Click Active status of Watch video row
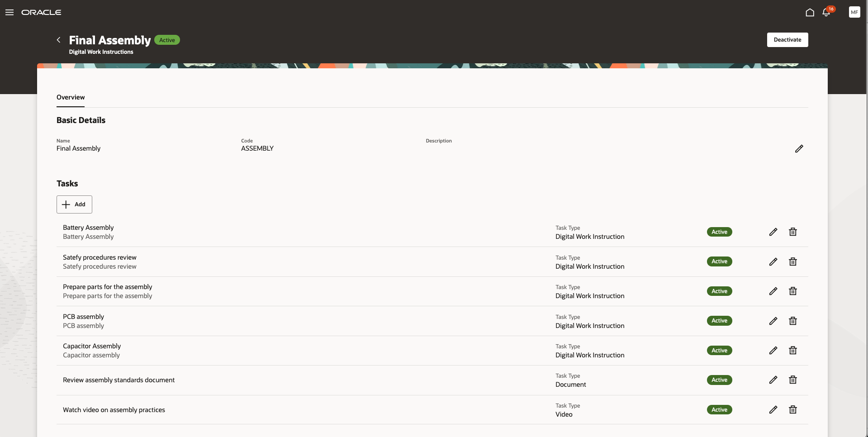The height and width of the screenshot is (437, 868). point(719,409)
